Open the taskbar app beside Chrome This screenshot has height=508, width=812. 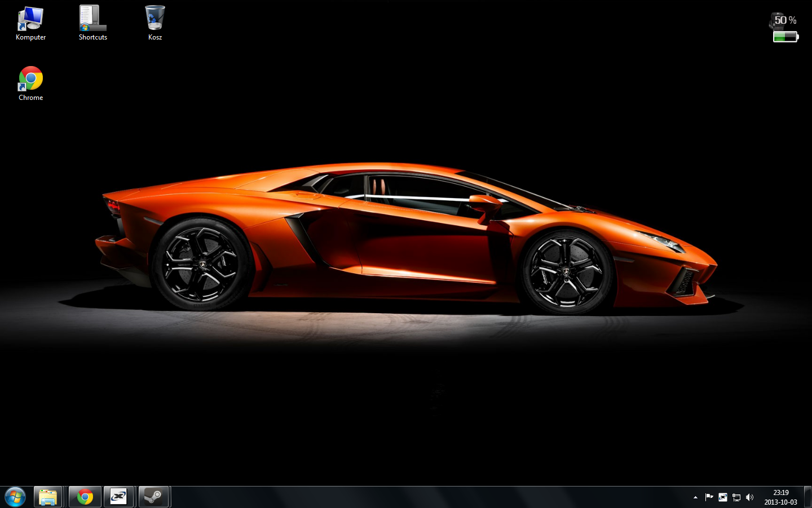[x=119, y=497]
